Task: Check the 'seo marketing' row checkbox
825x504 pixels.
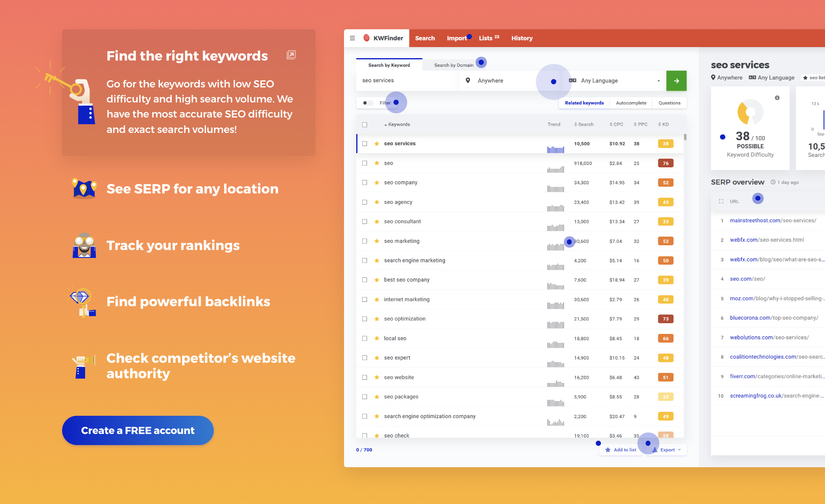Action: point(365,241)
